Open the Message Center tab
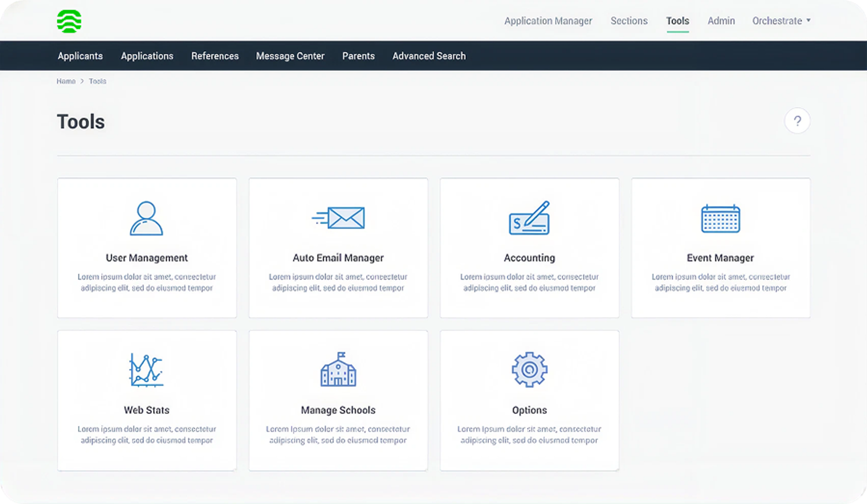The height and width of the screenshot is (504, 867). coord(290,56)
